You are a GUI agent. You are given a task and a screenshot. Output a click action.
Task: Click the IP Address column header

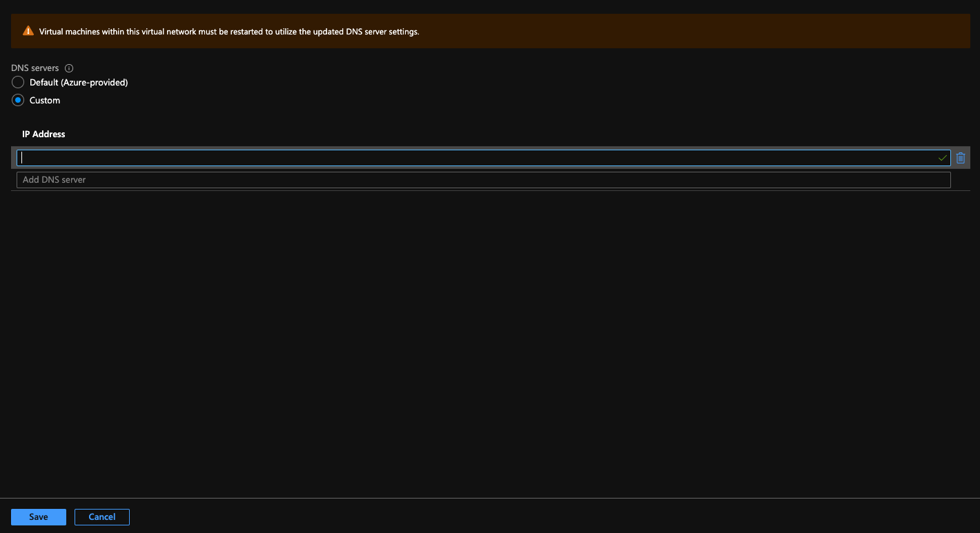43,134
